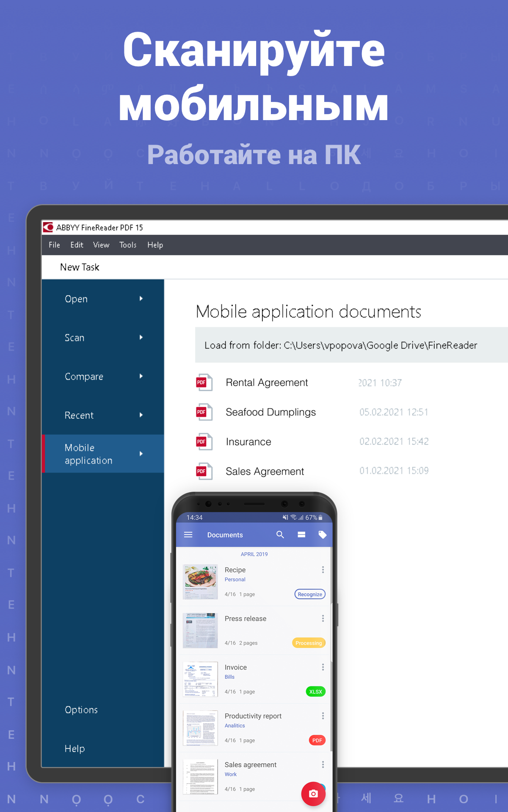This screenshot has height=812, width=508.
Task: Click the date 02.02.2021 15:42
Action: tap(394, 442)
